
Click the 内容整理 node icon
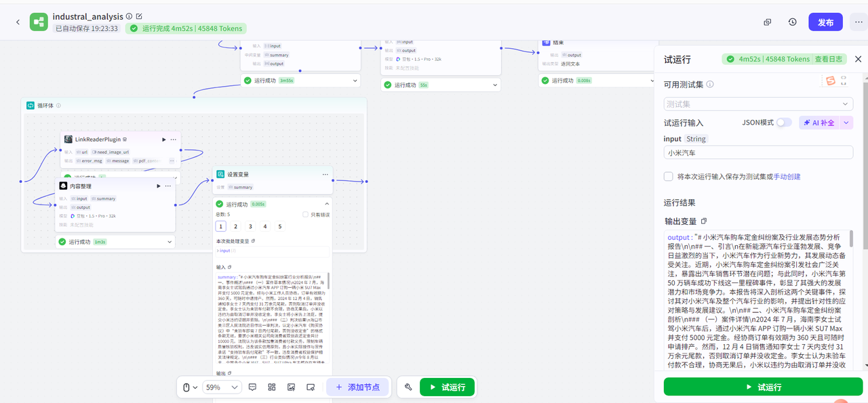(63, 186)
